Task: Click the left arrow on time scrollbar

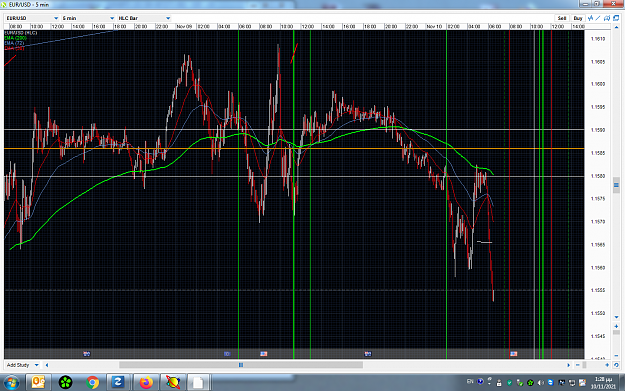Action: [x=47, y=365]
